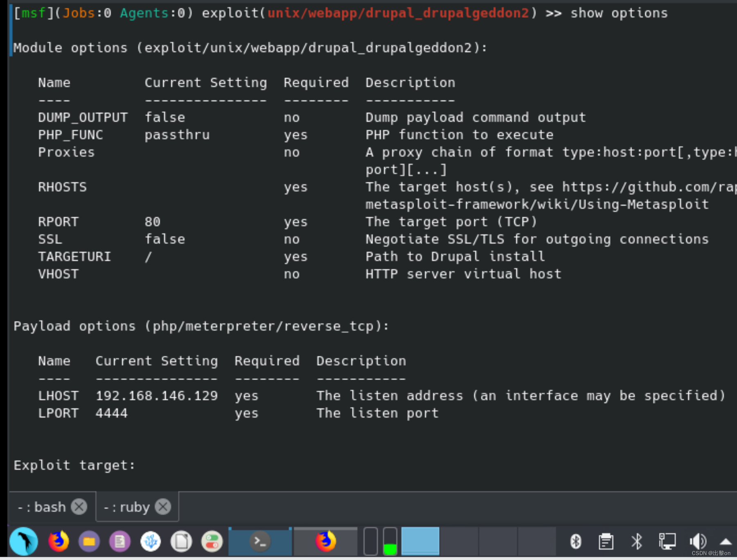737x560 pixels.
Task: Click the VHOST option name
Action: click(x=59, y=274)
